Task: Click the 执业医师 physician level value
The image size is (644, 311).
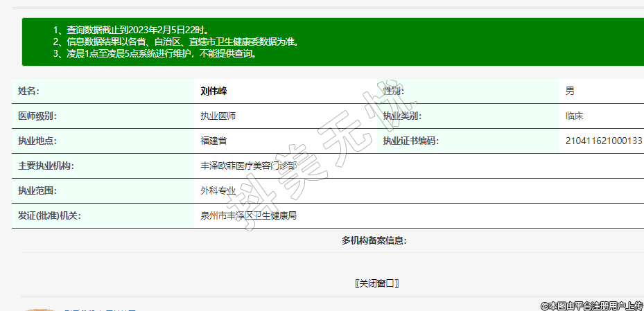Action: 218,116
